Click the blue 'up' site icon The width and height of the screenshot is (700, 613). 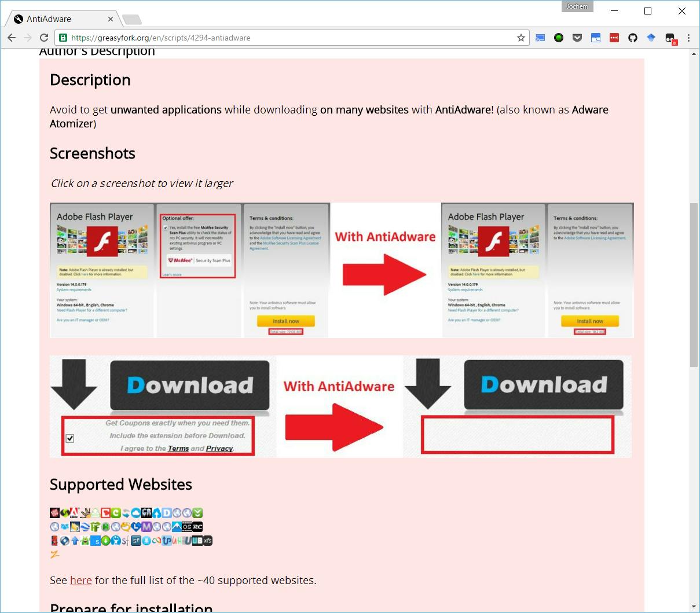(x=167, y=541)
